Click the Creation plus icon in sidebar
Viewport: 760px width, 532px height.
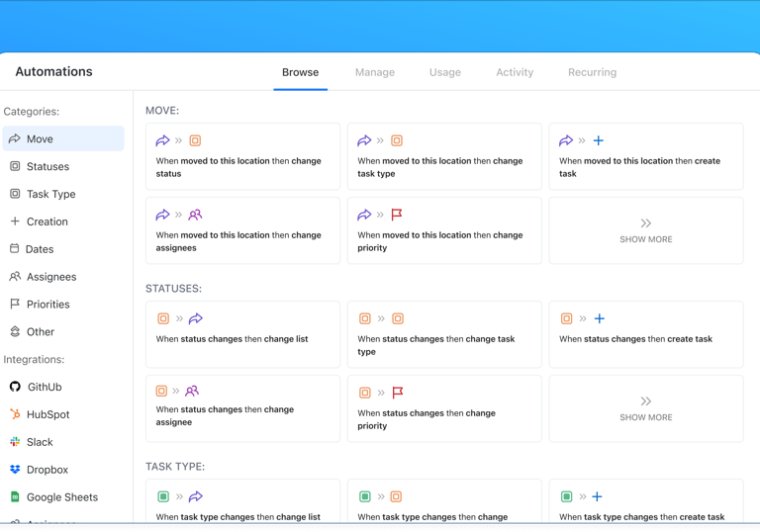coord(15,221)
